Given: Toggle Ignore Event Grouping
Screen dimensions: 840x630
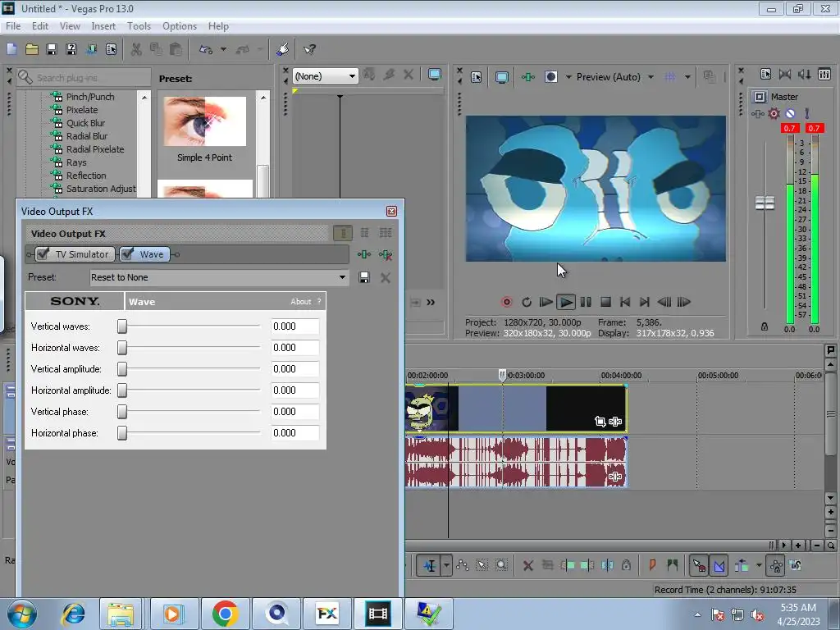Looking at the screenshot, I should (x=796, y=565).
